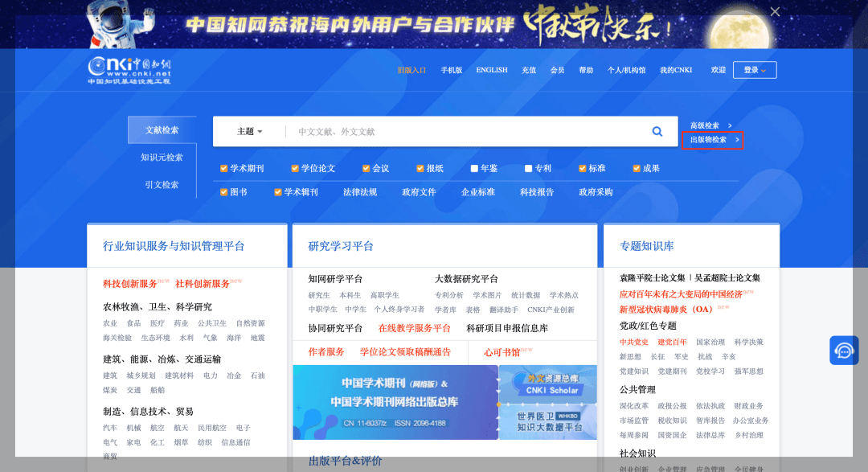This screenshot has height=472, width=868.
Task: Expand the 登录 dropdown
Action: click(754, 70)
